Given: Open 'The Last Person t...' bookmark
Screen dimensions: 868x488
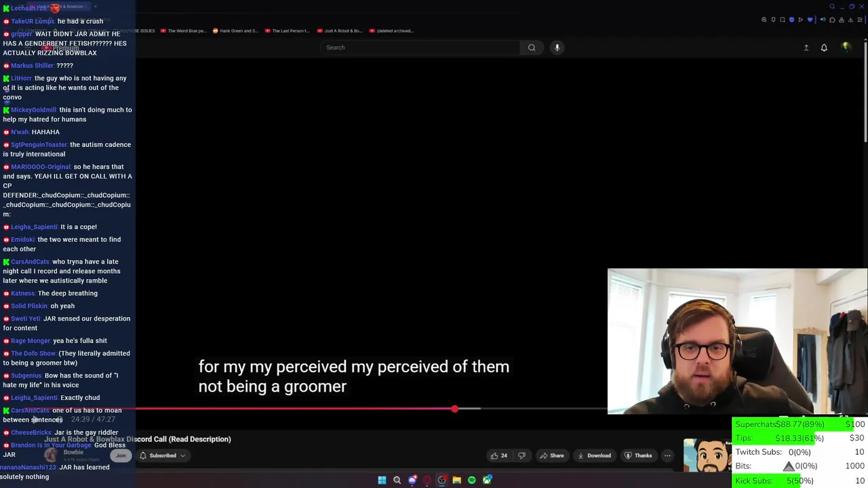Looking at the screenshot, I should pyautogui.click(x=288, y=30).
